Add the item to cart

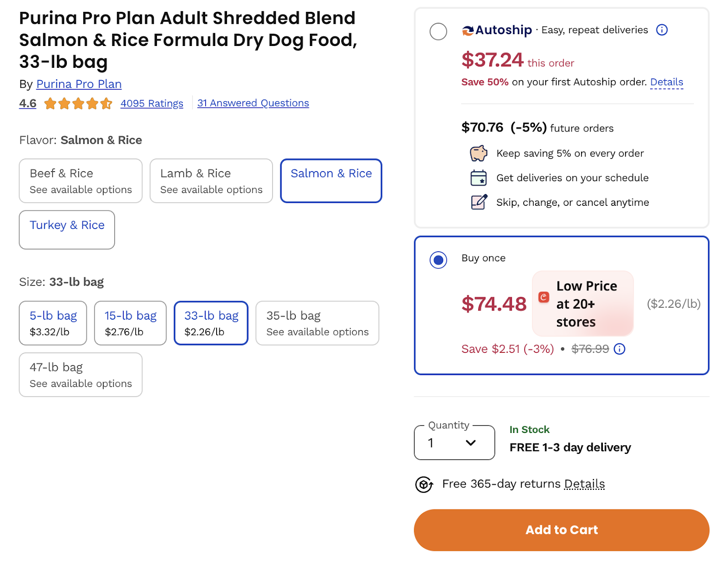(x=561, y=530)
